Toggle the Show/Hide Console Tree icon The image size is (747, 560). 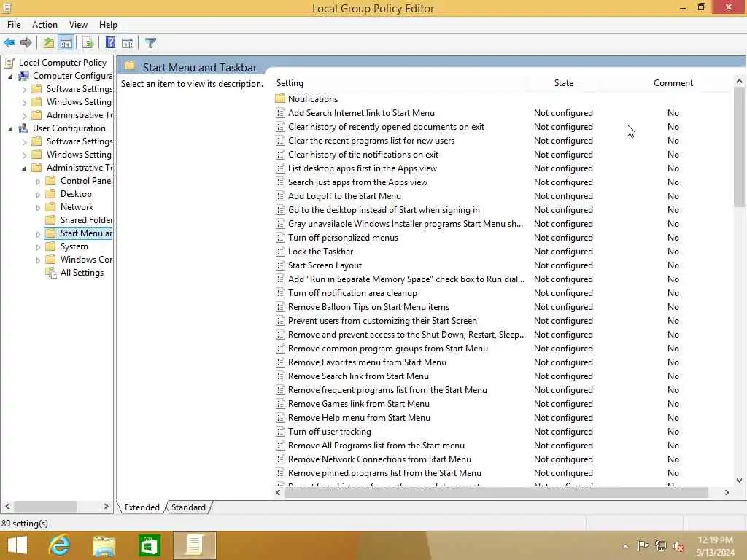click(x=66, y=43)
